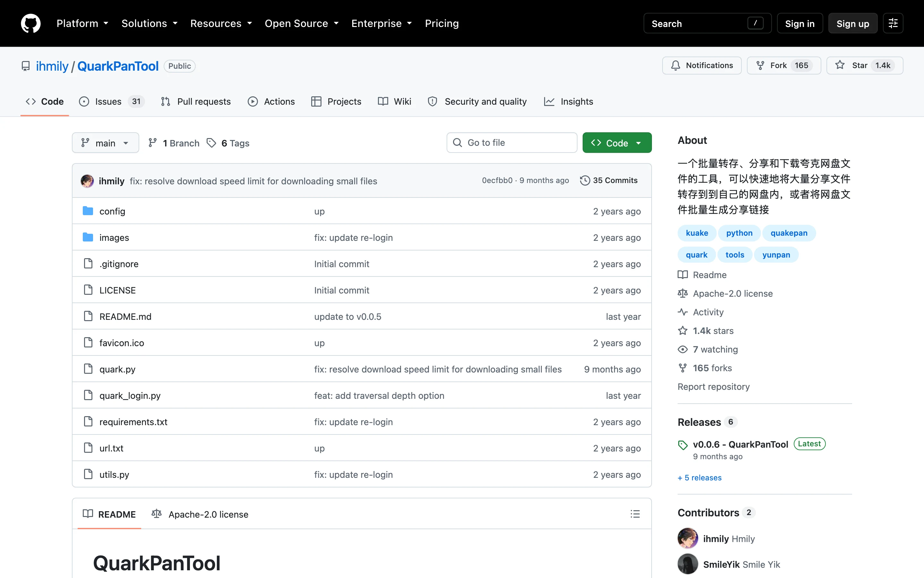The width and height of the screenshot is (924, 578).
Task: Click the Sign in button
Action: click(800, 23)
